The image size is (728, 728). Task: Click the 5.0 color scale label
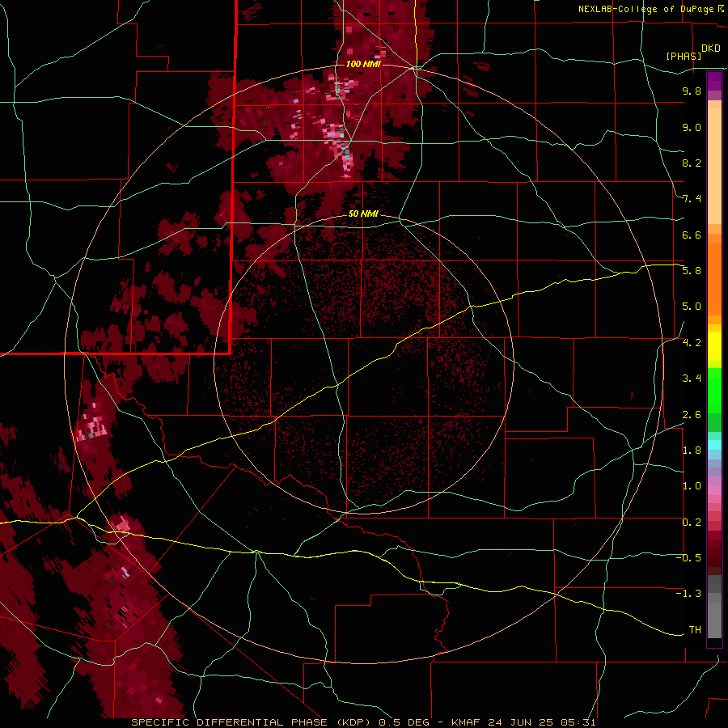(692, 307)
